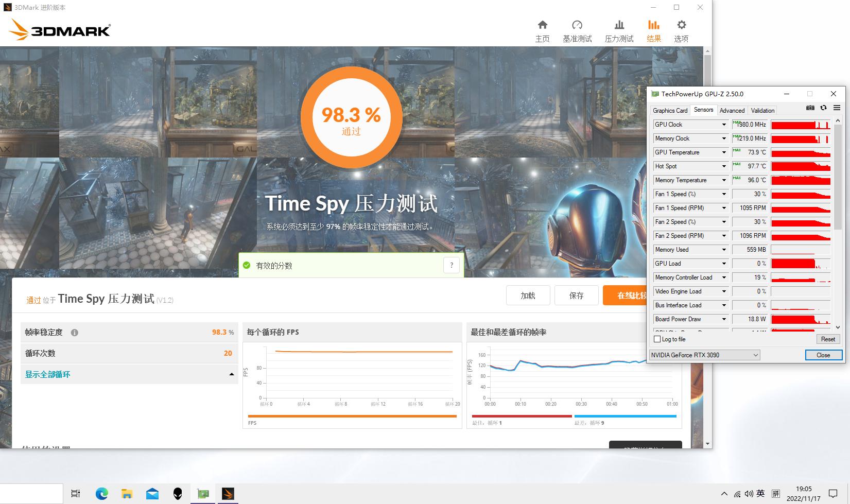850x504 pixels.
Task: Open the 拼 IME mode tray indicator
Action: pos(775,494)
